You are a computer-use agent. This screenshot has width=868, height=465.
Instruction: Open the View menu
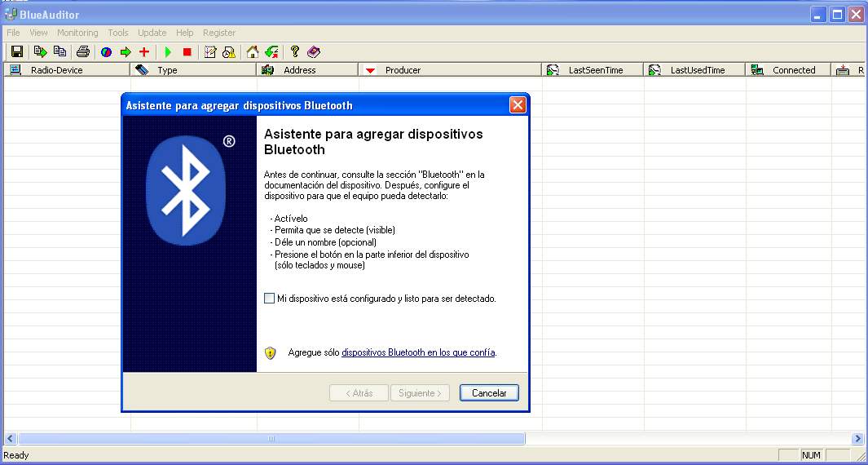coord(39,33)
